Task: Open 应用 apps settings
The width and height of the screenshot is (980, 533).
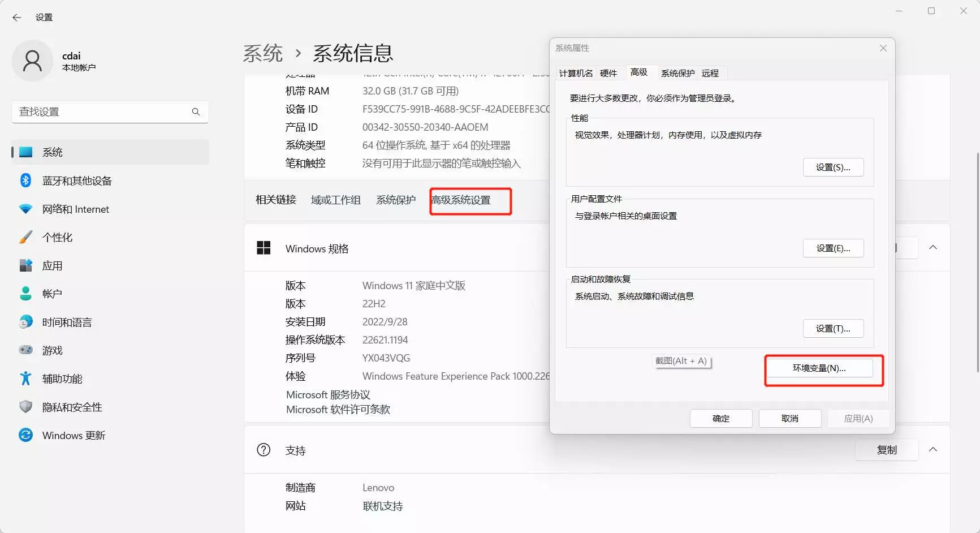Action: (110, 265)
